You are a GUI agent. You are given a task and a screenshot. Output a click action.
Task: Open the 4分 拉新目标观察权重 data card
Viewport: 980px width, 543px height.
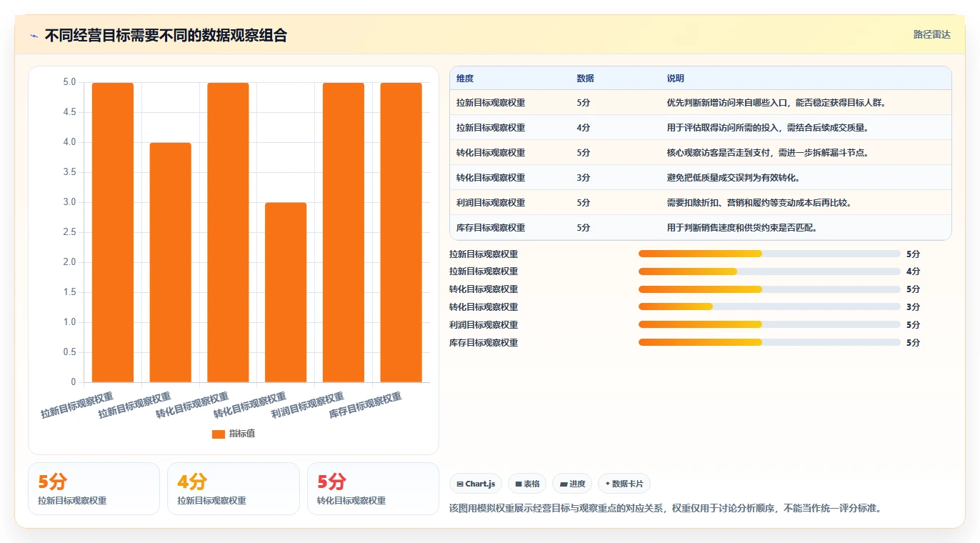click(233, 489)
